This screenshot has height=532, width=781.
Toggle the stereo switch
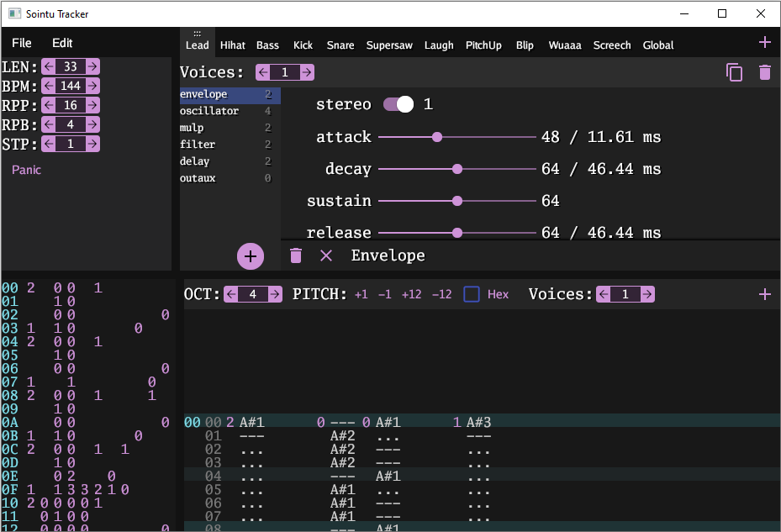[398, 104]
